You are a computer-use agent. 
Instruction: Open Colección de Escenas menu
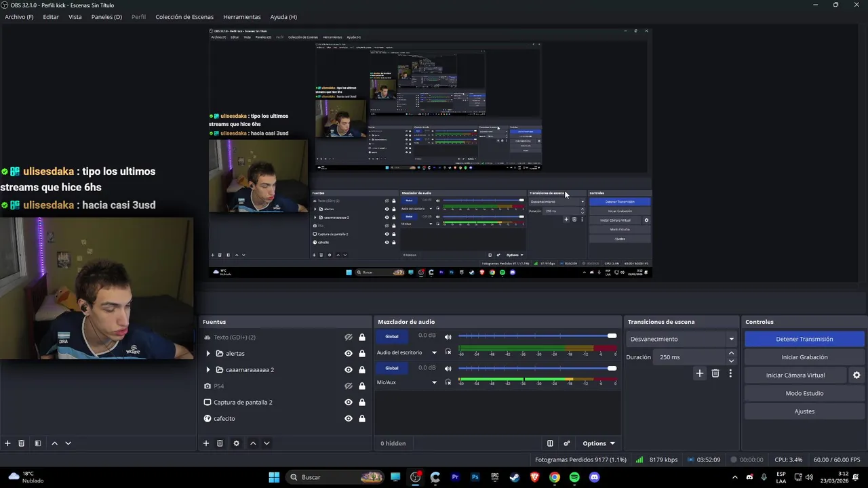184,16
